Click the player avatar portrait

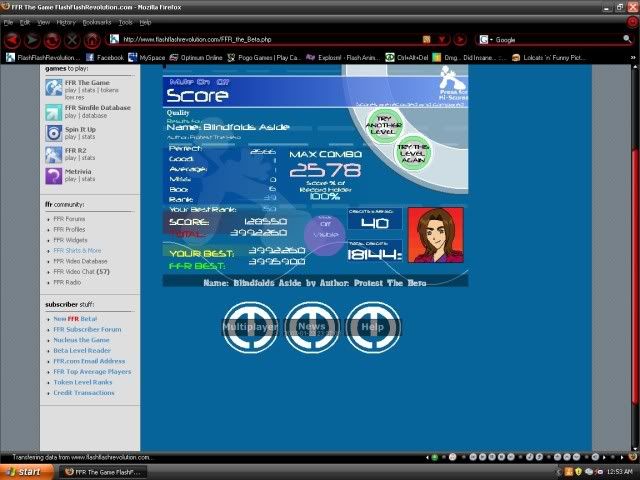(x=435, y=235)
